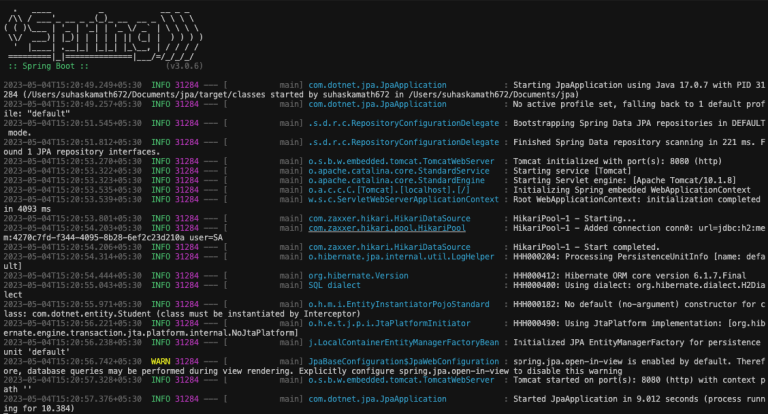The image size is (768, 414).
Task: Click the o.apache.catalina.core.StandardEngine logger name
Action: tap(396, 180)
